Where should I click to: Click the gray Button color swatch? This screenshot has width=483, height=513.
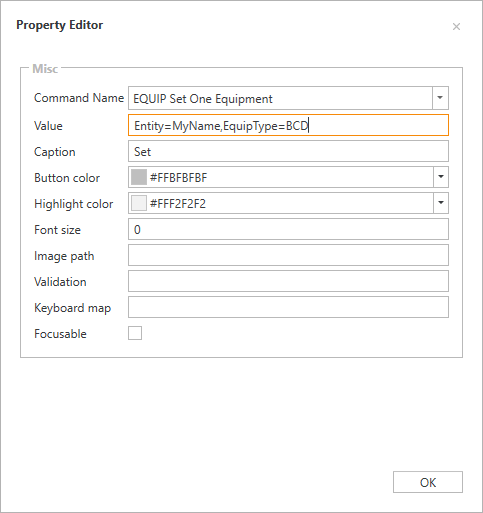click(x=139, y=177)
